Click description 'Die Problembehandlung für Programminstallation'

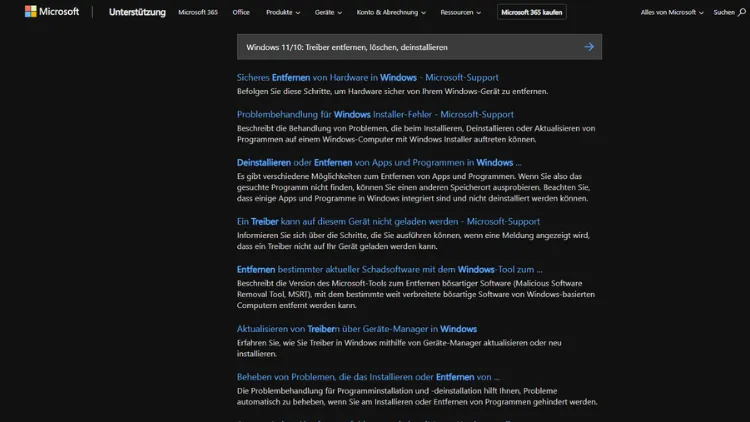[x=417, y=396]
